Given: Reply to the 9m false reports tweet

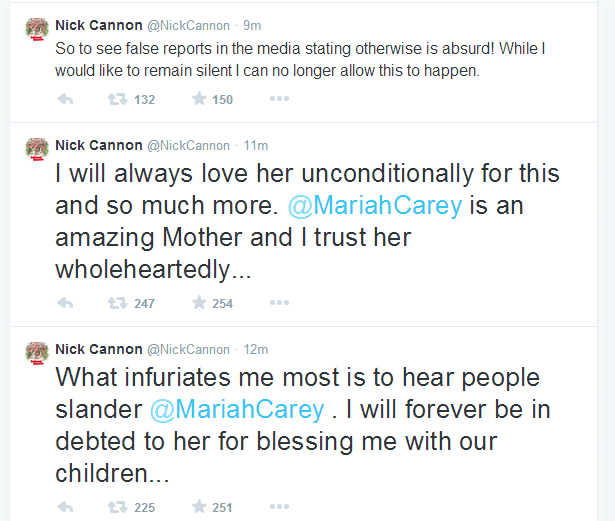Looking at the screenshot, I should pyautogui.click(x=66, y=99).
